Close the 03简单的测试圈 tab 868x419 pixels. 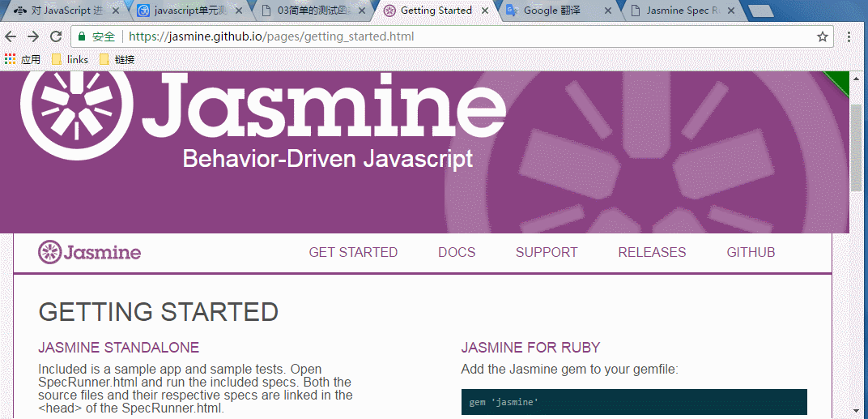363,11
